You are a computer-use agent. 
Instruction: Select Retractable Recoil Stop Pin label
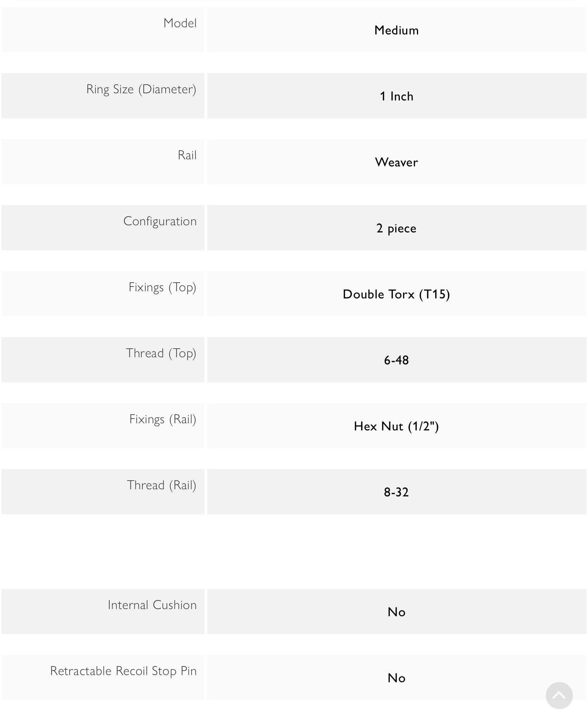tap(123, 671)
